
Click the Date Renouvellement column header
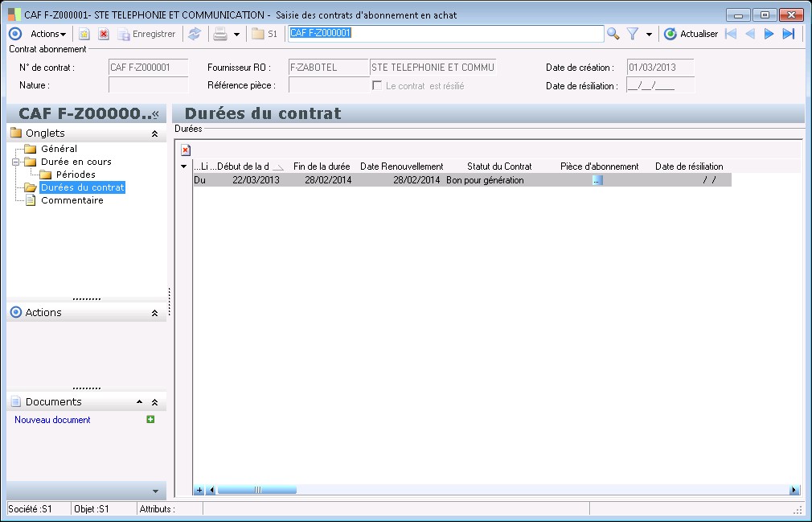coord(401,166)
